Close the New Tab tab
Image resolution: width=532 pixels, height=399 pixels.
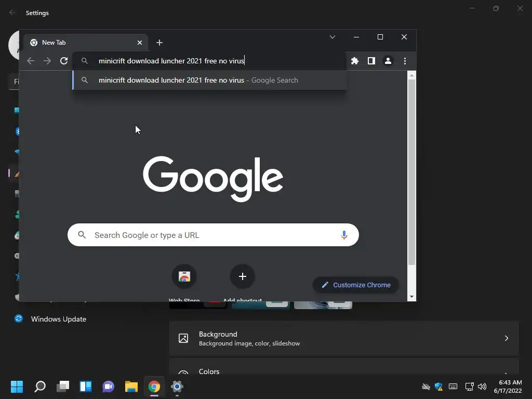[x=139, y=43]
